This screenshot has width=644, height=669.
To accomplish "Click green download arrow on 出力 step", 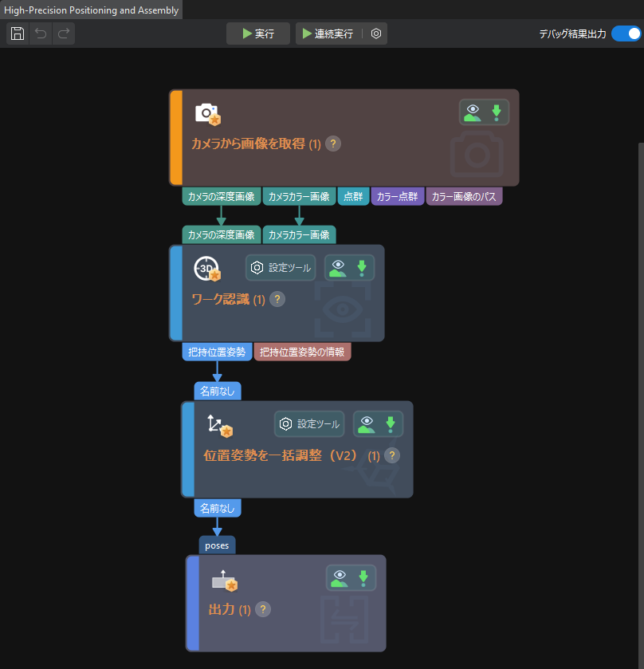I will point(363,578).
